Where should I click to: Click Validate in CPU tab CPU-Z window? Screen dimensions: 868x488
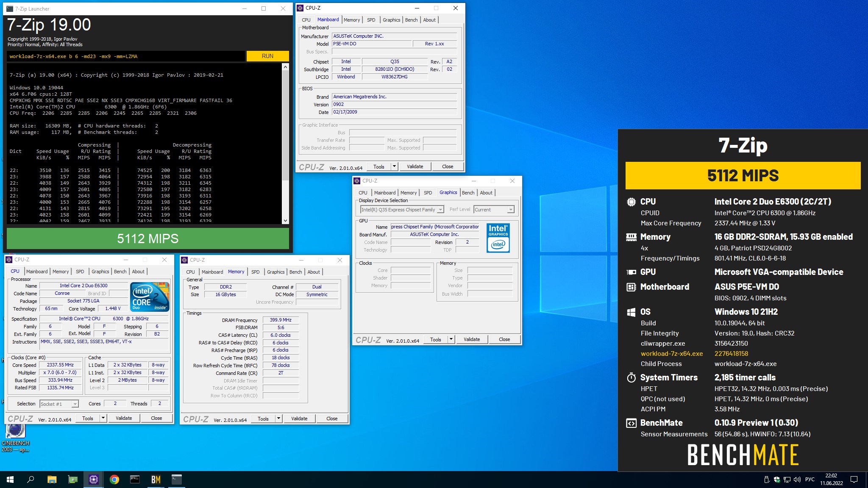coord(124,418)
